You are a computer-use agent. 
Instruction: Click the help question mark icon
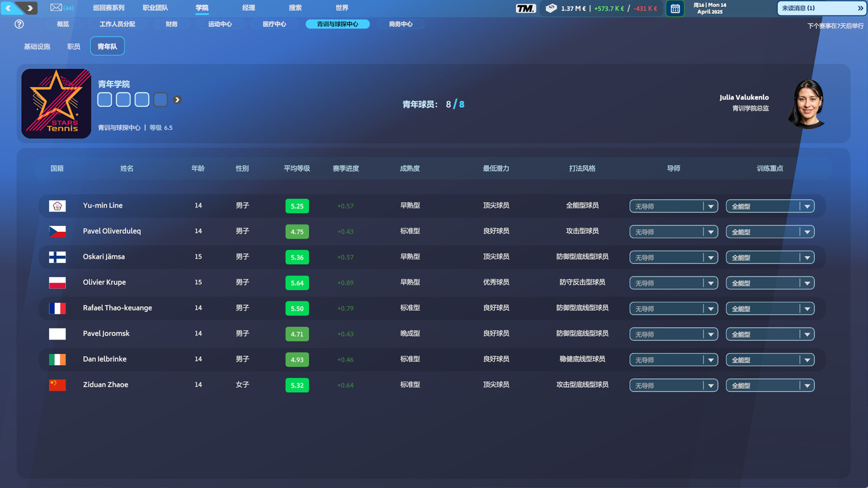coord(19,24)
